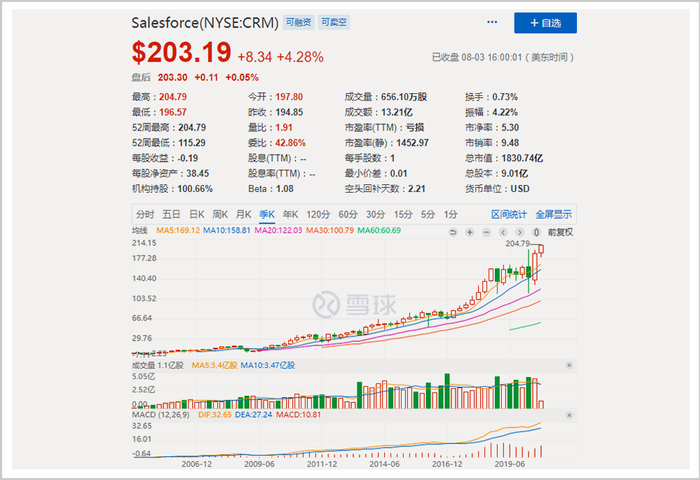Click the 可卖空 tag
This screenshot has height=480, width=700.
point(334,22)
